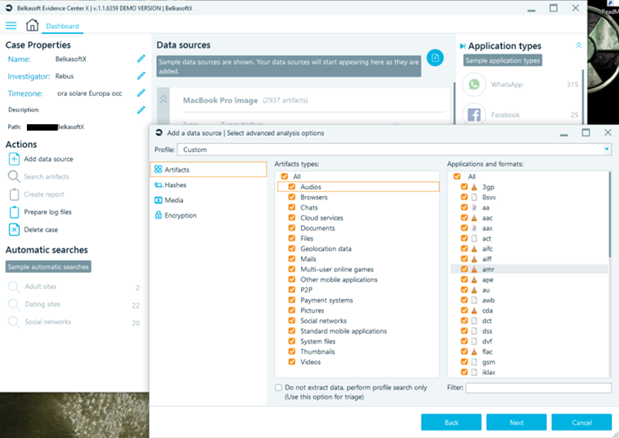Click Delete case action link
Viewport: 619px width, 438px height.
[x=41, y=230]
